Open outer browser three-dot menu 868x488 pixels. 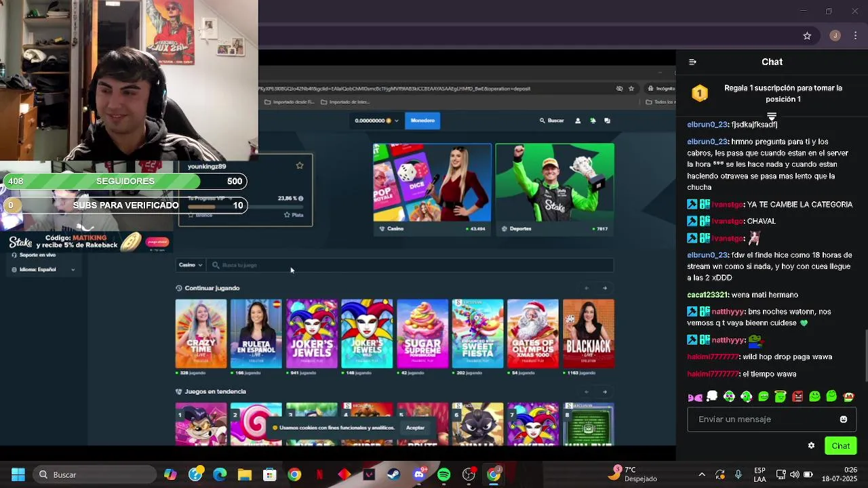(855, 36)
